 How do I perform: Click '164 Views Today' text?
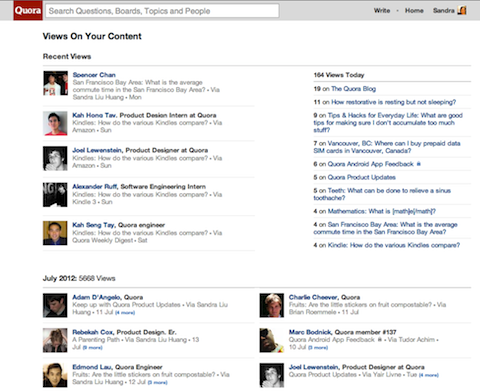(x=339, y=75)
